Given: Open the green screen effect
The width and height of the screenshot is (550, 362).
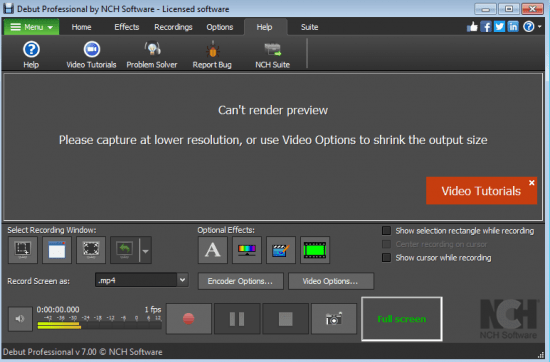Looking at the screenshot, I should [315, 250].
